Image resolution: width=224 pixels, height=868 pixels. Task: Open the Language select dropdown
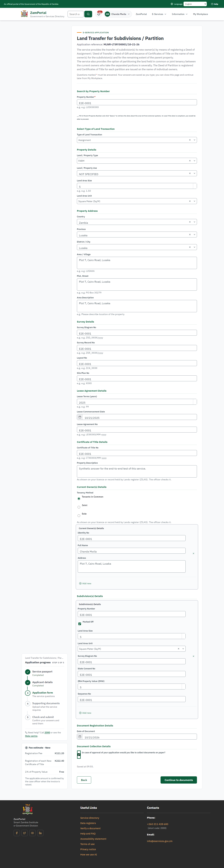pyautogui.click(x=195, y=4)
